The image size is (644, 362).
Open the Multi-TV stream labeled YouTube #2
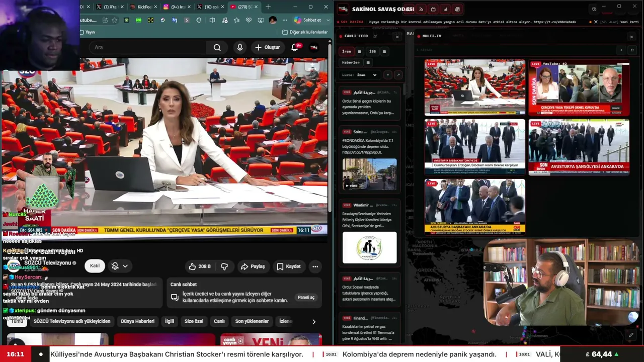tap(579, 88)
